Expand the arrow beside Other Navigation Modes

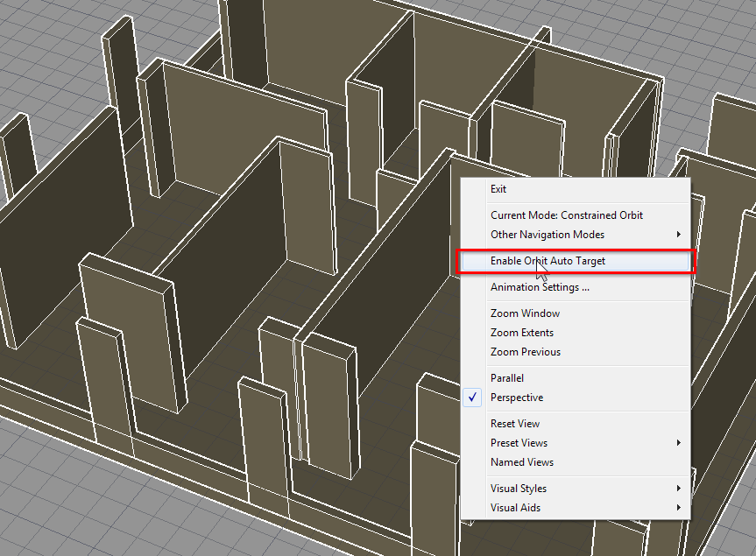pyautogui.click(x=679, y=235)
